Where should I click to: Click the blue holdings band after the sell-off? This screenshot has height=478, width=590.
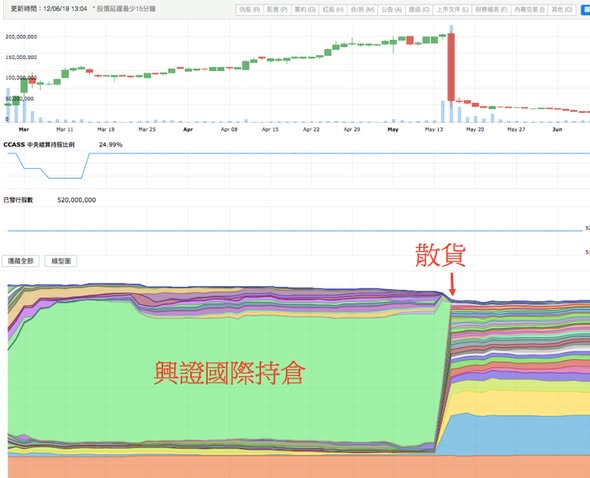(519, 435)
